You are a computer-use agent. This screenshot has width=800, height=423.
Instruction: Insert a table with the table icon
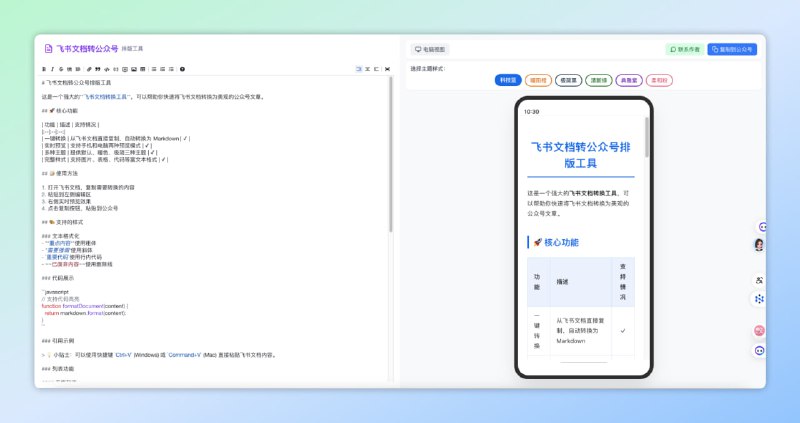pyautogui.click(x=142, y=69)
